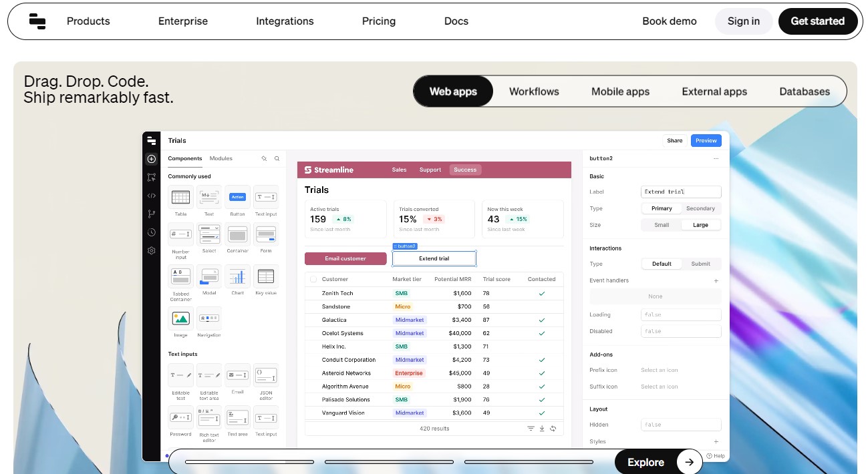Screen dimensions: 868x474
Task: Add an event handler with plus icon
Action: tap(716, 281)
